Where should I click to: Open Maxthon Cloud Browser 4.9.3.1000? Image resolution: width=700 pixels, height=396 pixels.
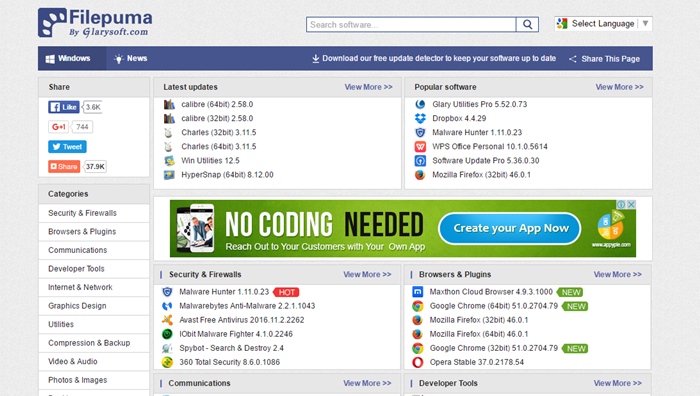[491, 292]
